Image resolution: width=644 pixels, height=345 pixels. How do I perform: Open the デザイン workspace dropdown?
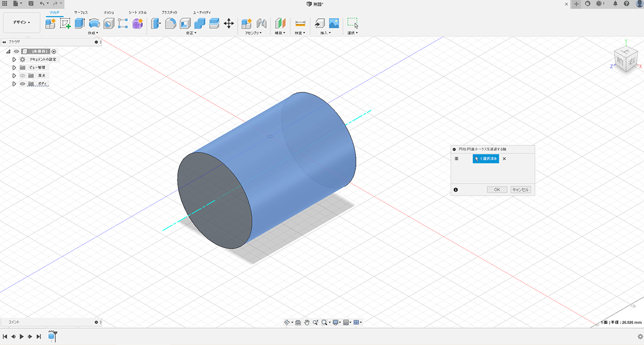tap(22, 23)
